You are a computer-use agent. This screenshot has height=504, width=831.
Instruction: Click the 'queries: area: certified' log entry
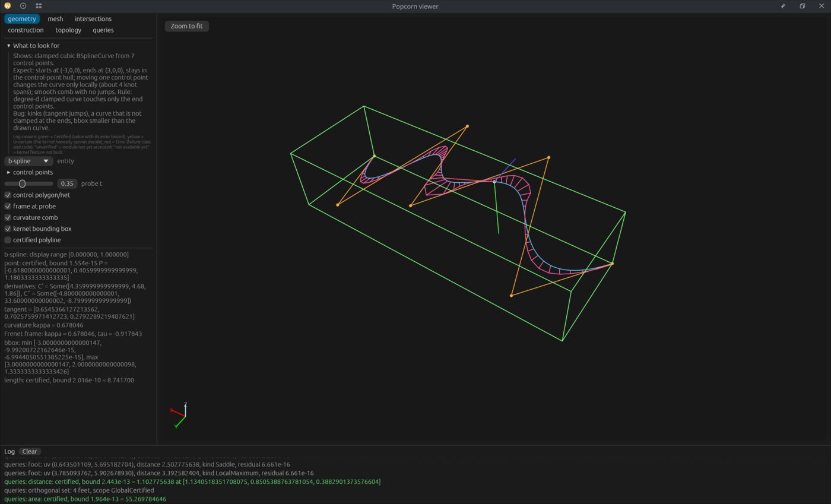(x=85, y=499)
